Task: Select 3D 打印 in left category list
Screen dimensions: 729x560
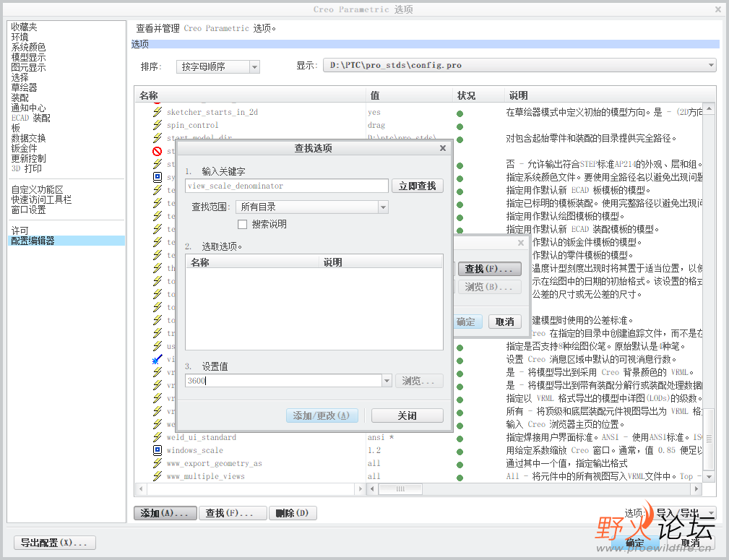Action: (x=27, y=168)
